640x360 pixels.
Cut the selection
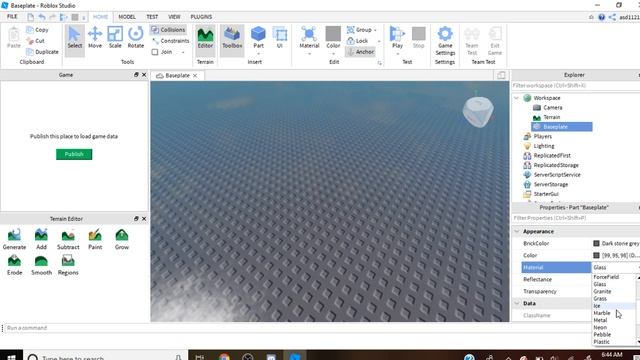36,41
